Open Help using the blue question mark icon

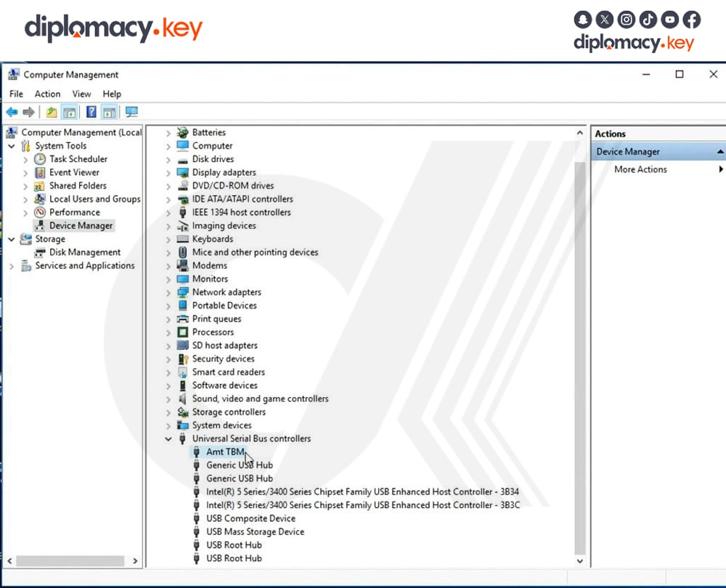(x=89, y=111)
